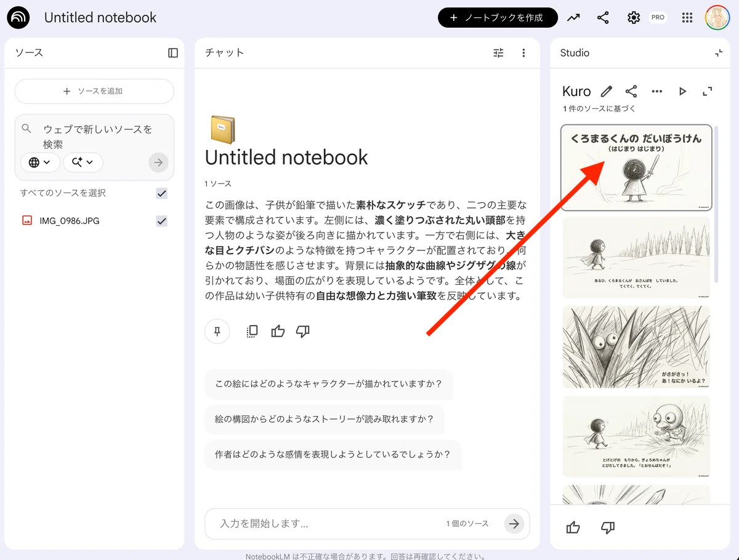739x560 pixels.
Task: Toggle the IMG_0986.JPG source checkbox
Action: (161, 221)
